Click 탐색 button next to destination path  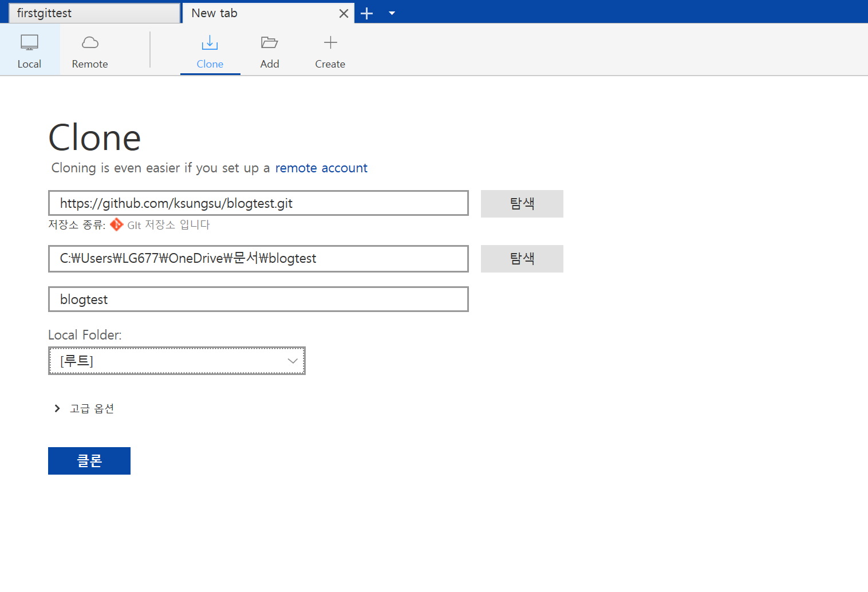[522, 259]
